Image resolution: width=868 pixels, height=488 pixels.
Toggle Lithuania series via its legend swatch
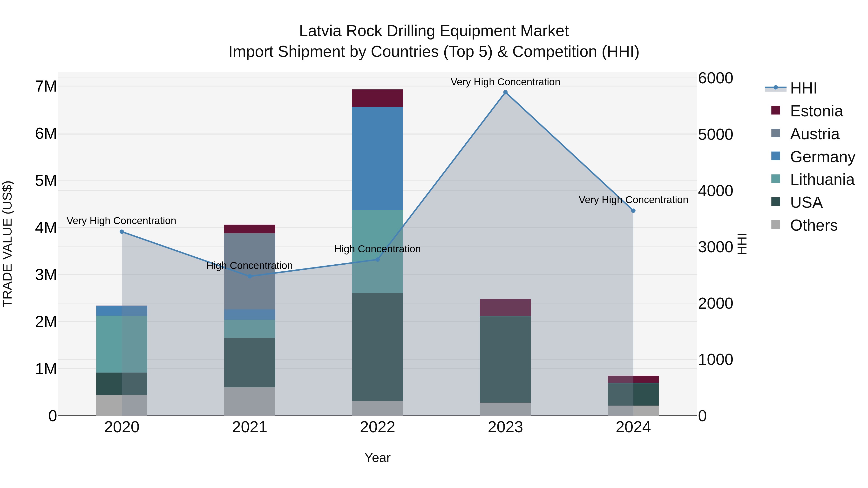pyautogui.click(x=776, y=179)
